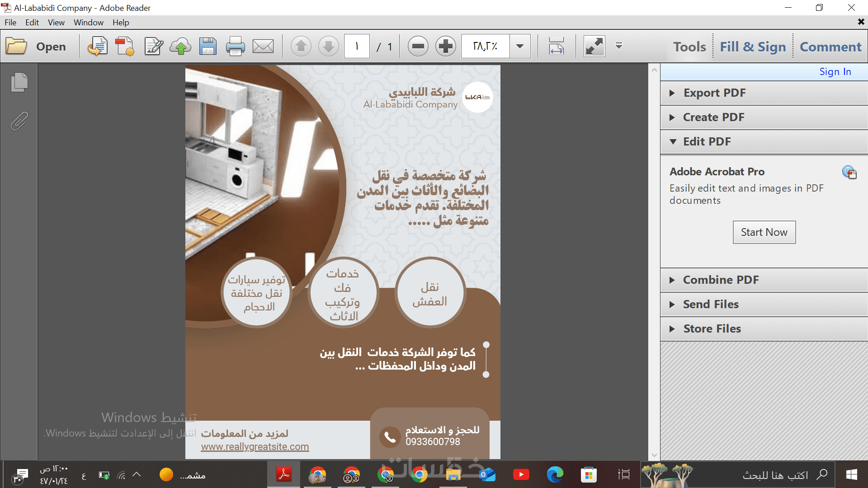Screen dimensions: 868x488
Task: Toggle read mode fullscreen icon
Action: click(x=594, y=47)
